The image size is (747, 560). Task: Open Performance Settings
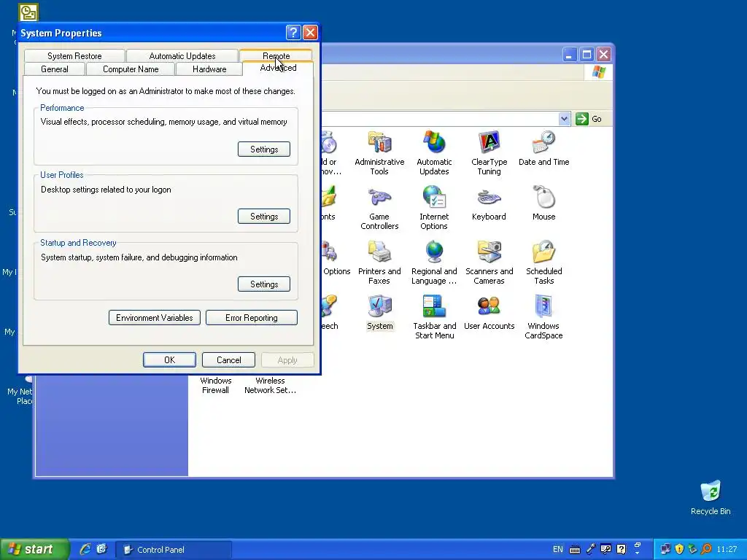tap(264, 149)
